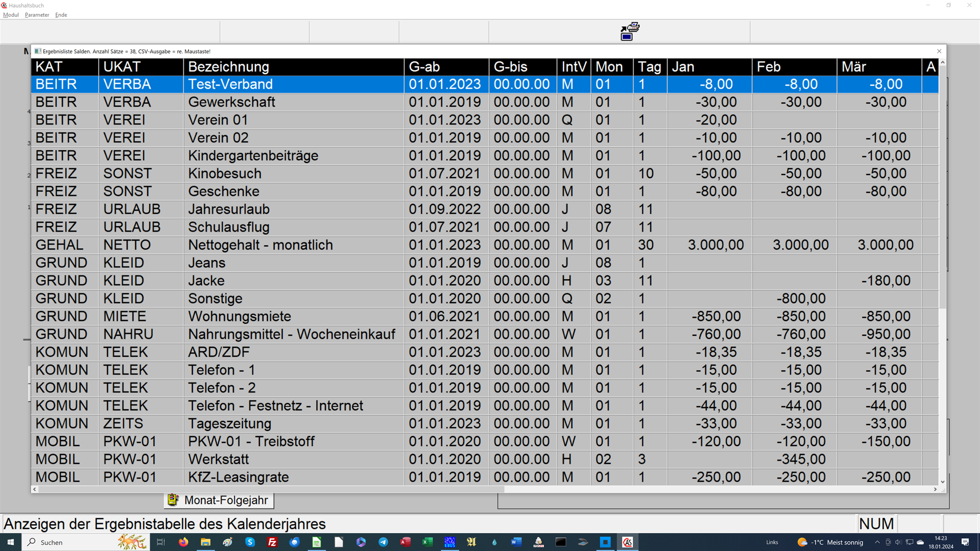
Task: Click the horizontal scrollbar thumb
Action: 271,489
